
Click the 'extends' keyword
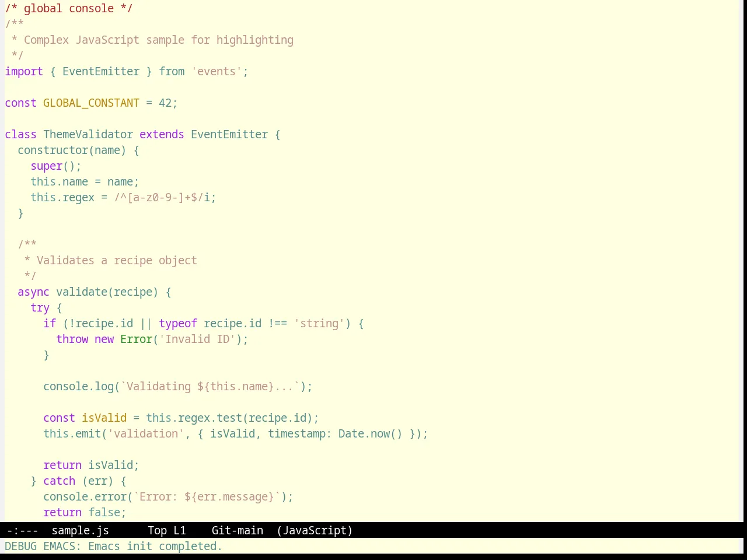tap(162, 134)
